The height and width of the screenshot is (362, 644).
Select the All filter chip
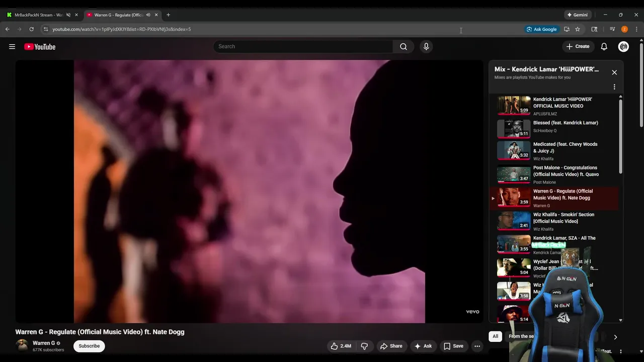(x=496, y=336)
